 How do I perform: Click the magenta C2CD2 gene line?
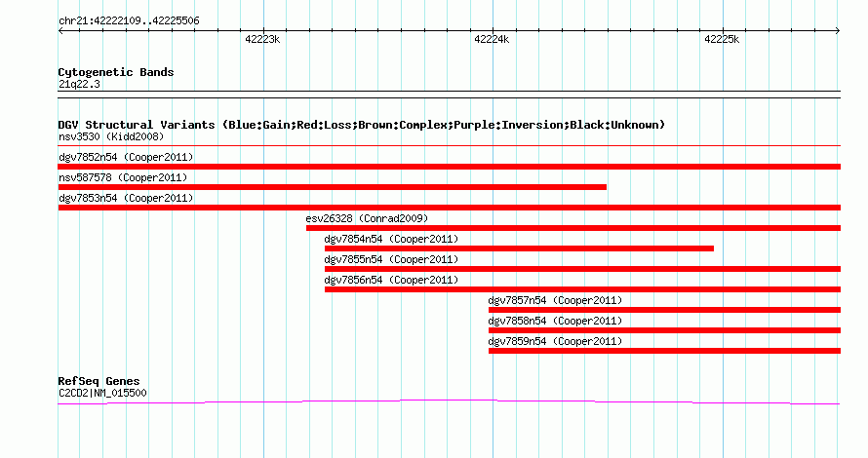(449, 401)
